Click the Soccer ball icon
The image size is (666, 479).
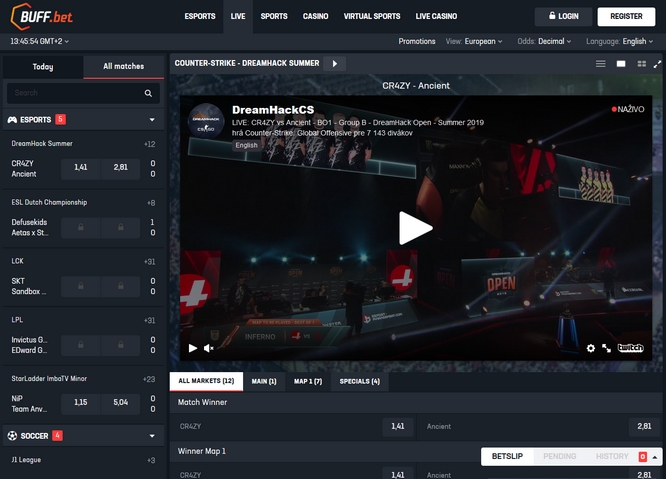pos(12,436)
